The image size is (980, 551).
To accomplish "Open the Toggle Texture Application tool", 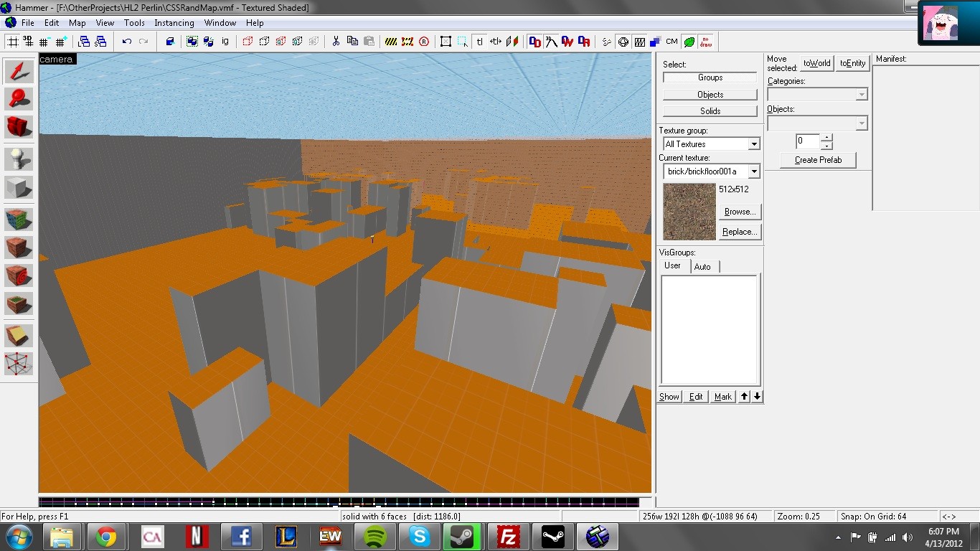I will click(x=19, y=220).
